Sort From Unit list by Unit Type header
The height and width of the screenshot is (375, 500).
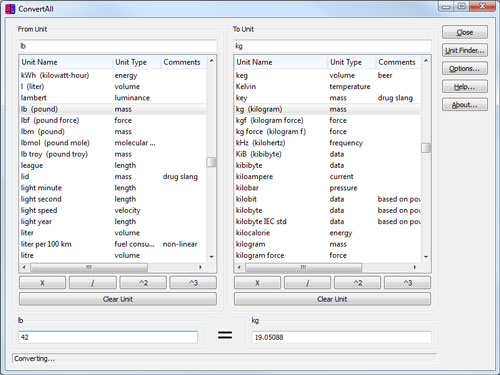coord(137,62)
